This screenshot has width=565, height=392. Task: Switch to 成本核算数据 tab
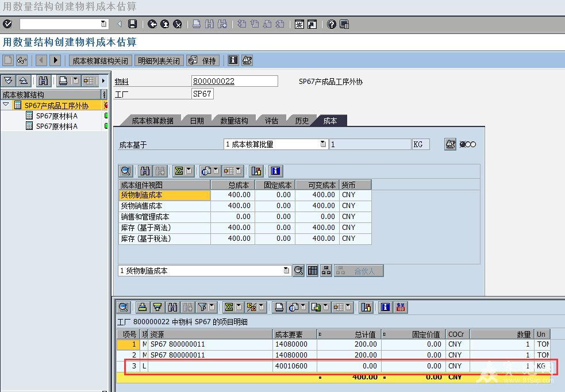(x=152, y=121)
